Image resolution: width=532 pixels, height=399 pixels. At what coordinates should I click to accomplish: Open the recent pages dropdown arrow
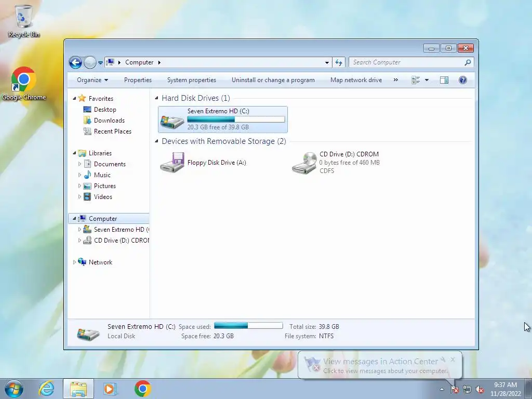tap(100, 63)
